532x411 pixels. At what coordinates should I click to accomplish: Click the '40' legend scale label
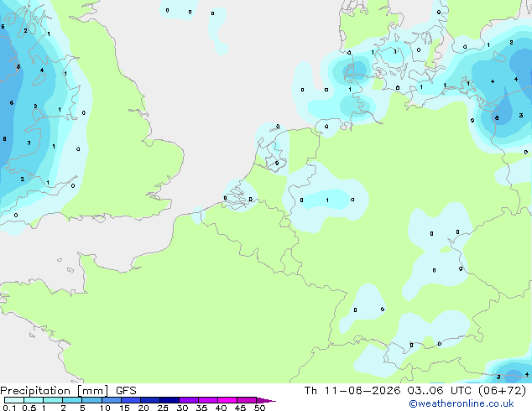221,408
